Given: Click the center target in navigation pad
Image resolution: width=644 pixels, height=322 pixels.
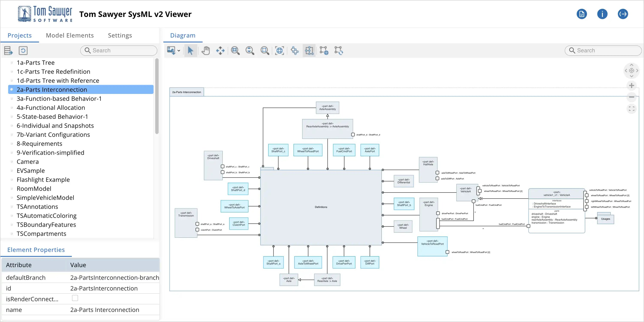Looking at the screenshot, I should pos(632,71).
